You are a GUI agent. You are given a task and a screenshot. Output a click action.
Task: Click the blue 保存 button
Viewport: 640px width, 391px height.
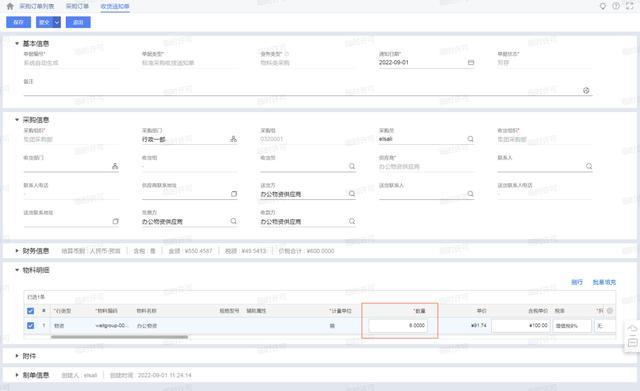click(x=18, y=22)
